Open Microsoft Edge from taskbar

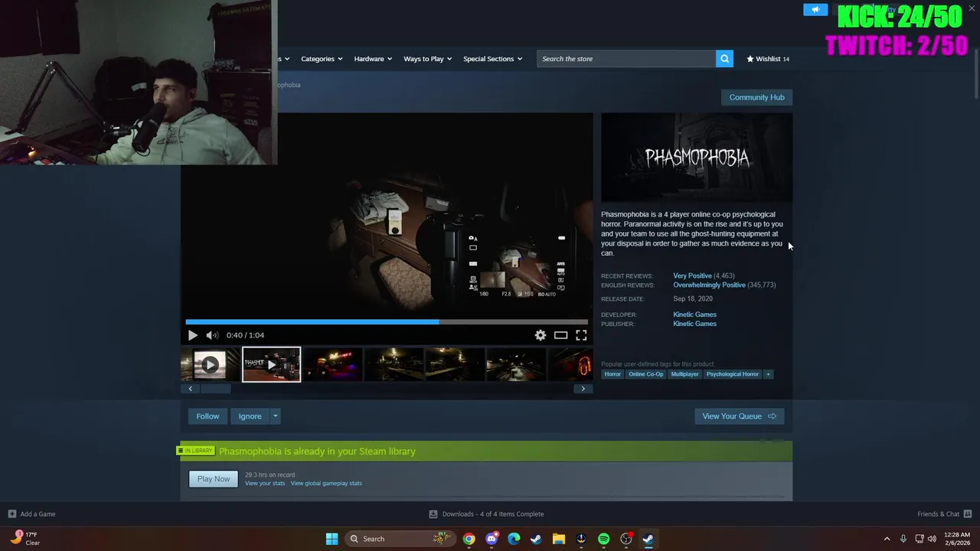(x=514, y=539)
